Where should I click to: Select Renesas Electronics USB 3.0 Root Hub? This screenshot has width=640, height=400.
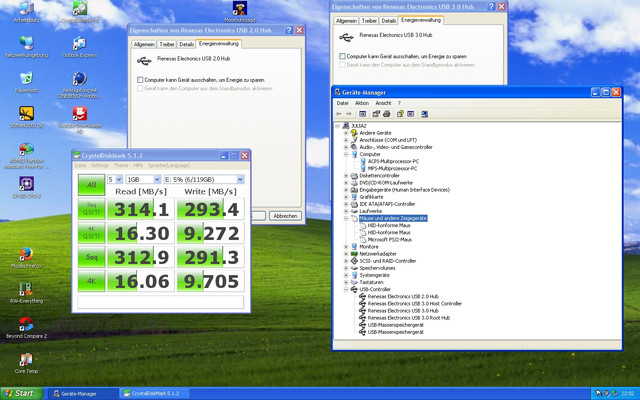click(x=409, y=318)
